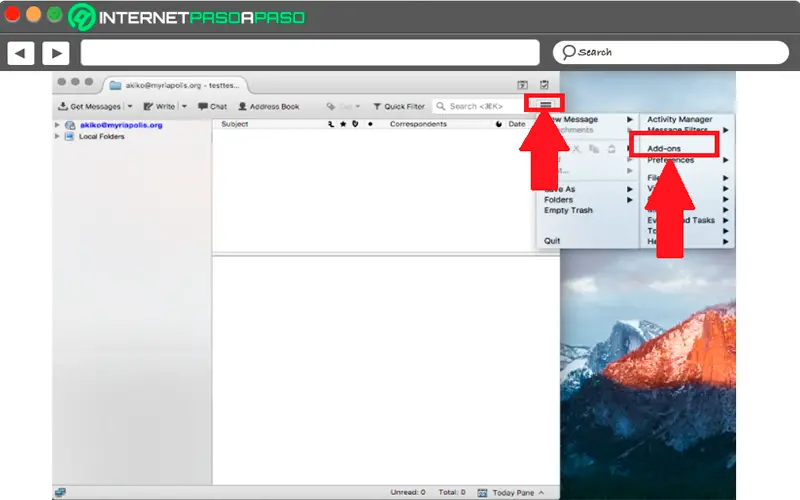This screenshot has height=500, width=800.
Task: Open Activity Manager from the submenu
Action: [x=680, y=119]
